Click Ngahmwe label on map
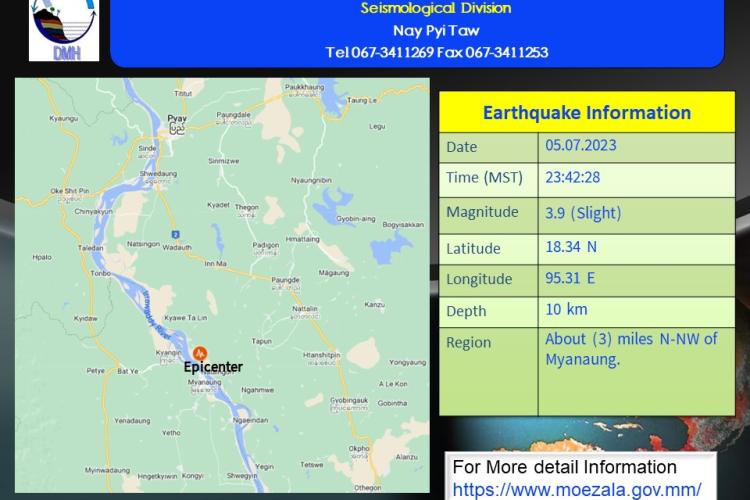This screenshot has width=750, height=500. click(257, 390)
